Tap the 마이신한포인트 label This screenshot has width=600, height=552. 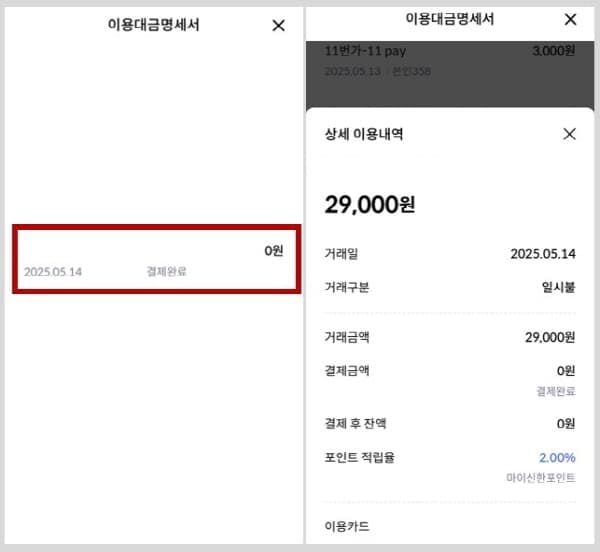pyautogui.click(x=541, y=477)
